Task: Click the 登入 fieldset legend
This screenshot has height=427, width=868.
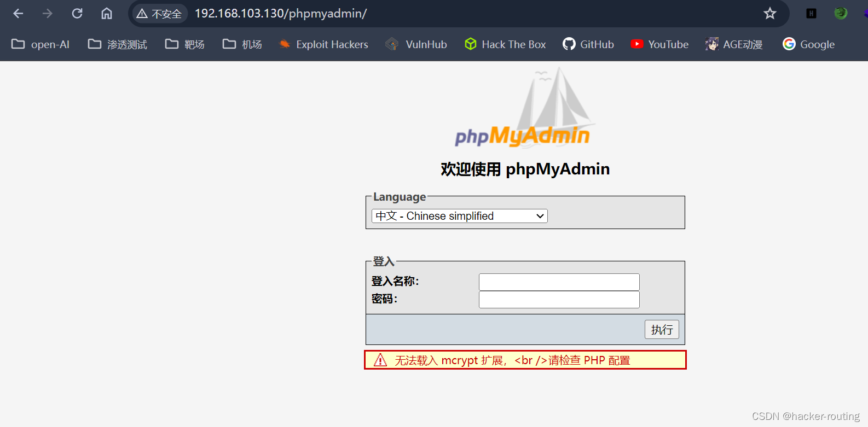Action: (384, 261)
